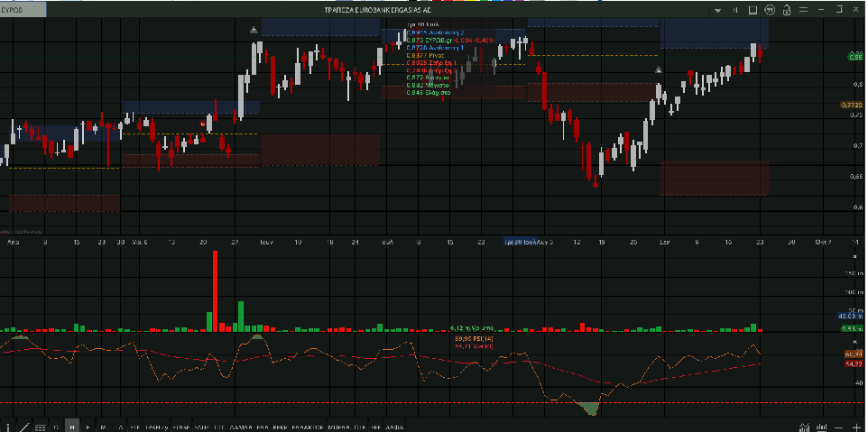Select the highlighted H timeframe in bottom toolbar

click(x=72, y=426)
